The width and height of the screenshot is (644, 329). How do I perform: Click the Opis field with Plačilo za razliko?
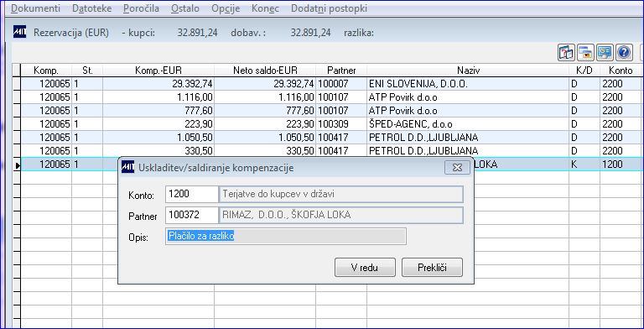(286, 236)
